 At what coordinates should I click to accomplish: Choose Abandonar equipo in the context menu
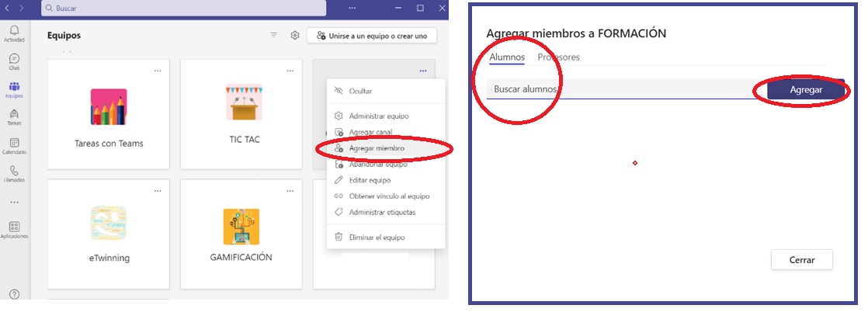(x=386, y=165)
